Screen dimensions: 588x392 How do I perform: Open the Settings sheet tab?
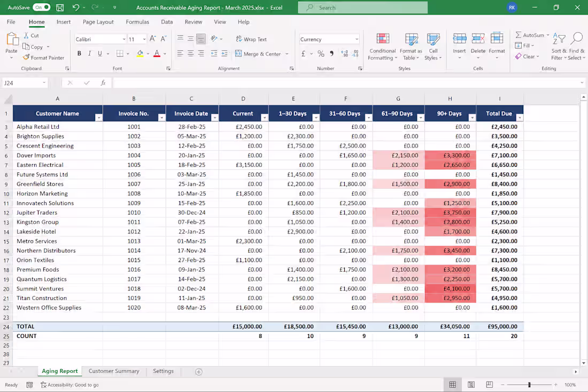click(163, 371)
